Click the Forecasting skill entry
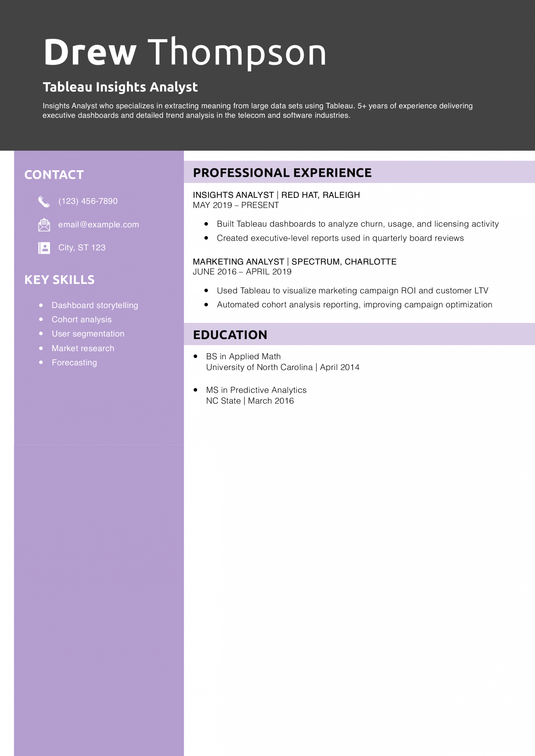Screen dimensions: 535x756 click(74, 363)
